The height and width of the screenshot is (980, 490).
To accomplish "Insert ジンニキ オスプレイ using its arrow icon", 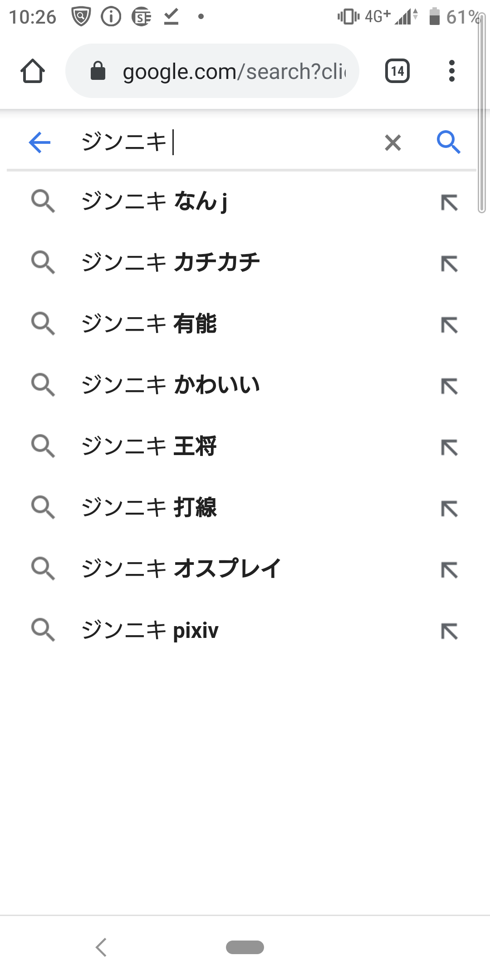I will [450, 570].
